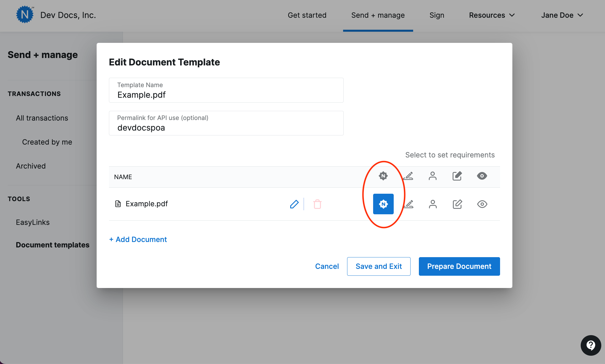Toggle view-only eye option for Example.pdf row
Image resolution: width=605 pixels, height=364 pixels.
click(x=482, y=204)
